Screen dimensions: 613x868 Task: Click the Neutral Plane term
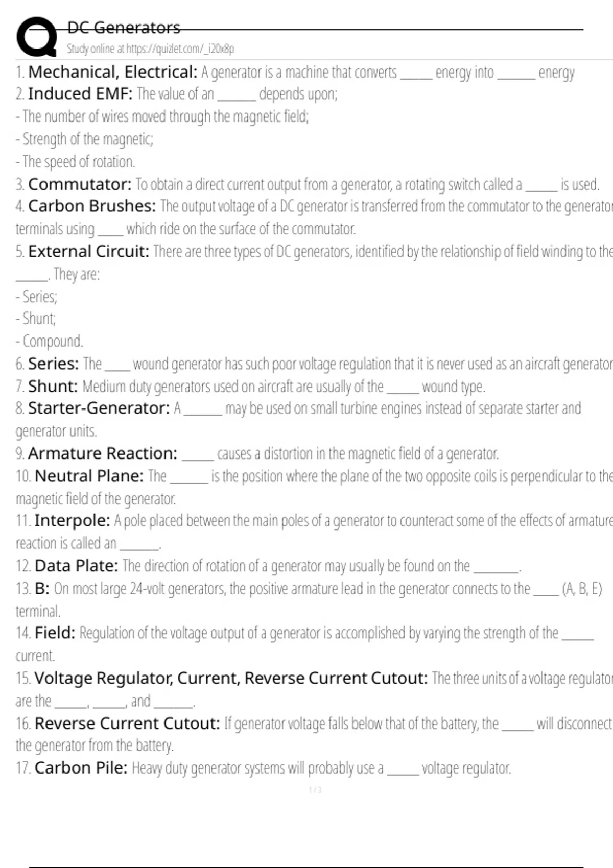click(89, 476)
